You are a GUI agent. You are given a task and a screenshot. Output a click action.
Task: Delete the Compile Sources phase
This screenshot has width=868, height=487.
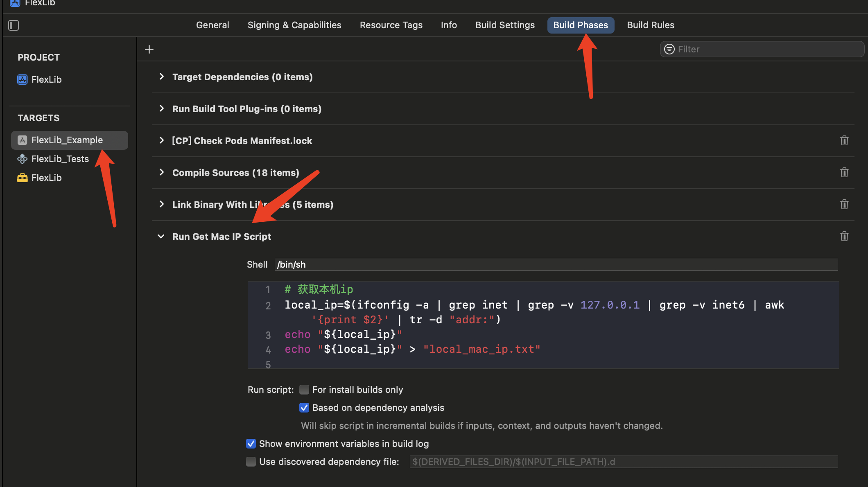pyautogui.click(x=844, y=173)
